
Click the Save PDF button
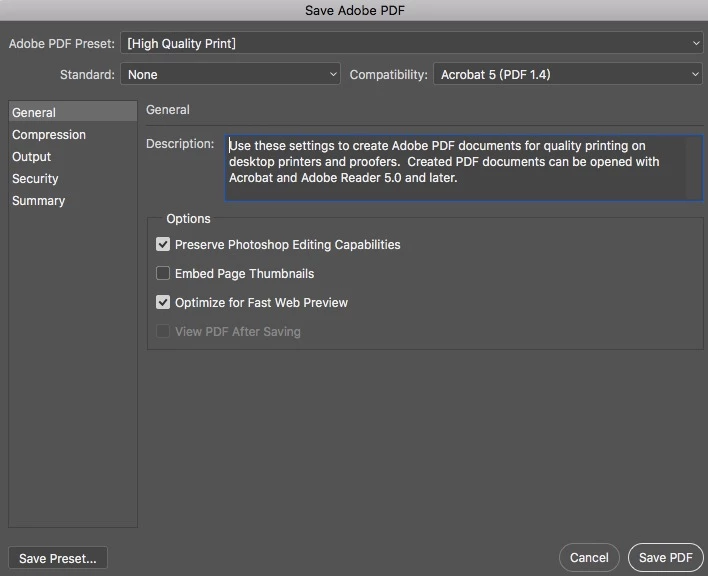(666, 557)
